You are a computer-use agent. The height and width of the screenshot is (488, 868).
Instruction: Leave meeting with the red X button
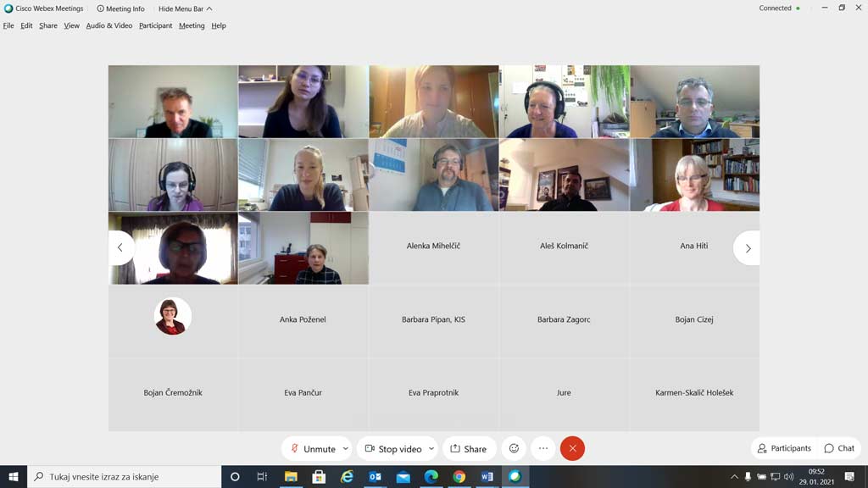(572, 449)
